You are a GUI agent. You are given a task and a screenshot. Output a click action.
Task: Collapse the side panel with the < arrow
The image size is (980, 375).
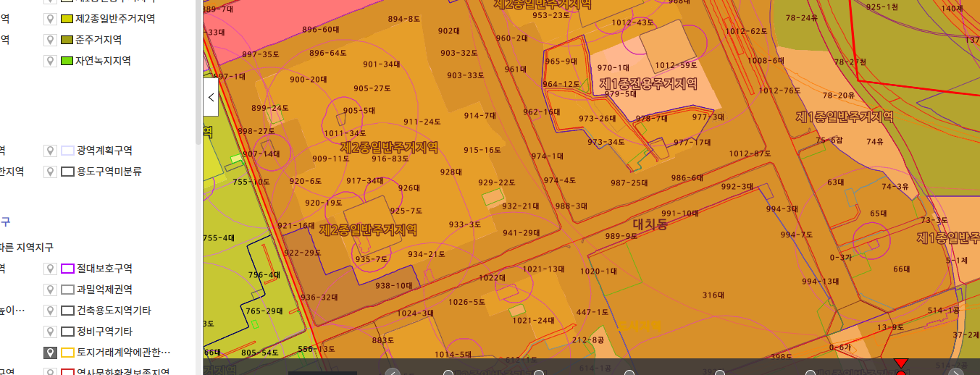(x=211, y=97)
